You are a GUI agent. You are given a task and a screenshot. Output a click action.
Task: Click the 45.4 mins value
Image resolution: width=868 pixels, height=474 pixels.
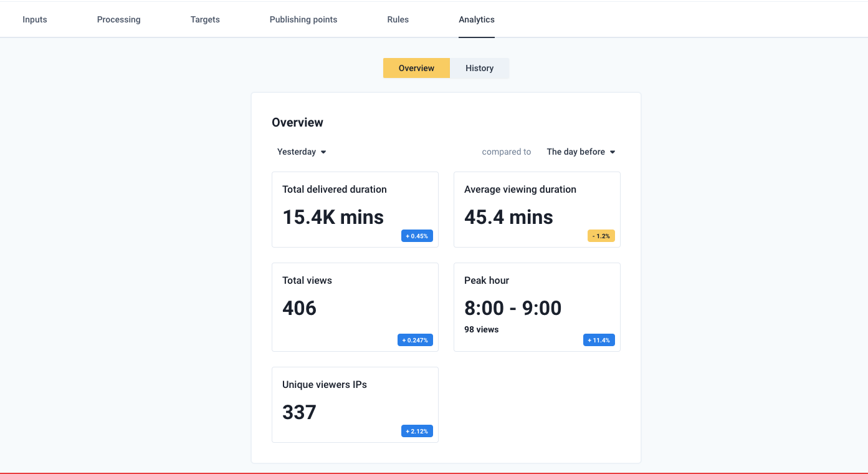(508, 217)
